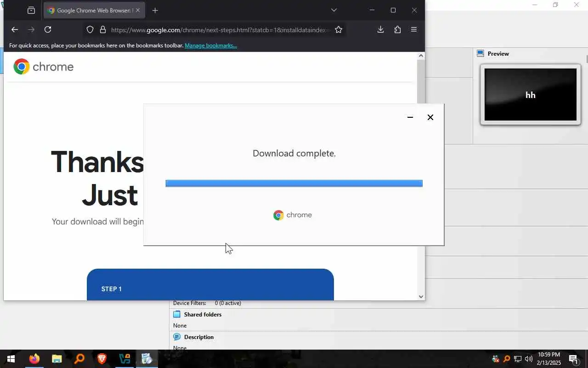Minimize the Chrome installer dialog
The height and width of the screenshot is (368, 588).
click(x=410, y=117)
